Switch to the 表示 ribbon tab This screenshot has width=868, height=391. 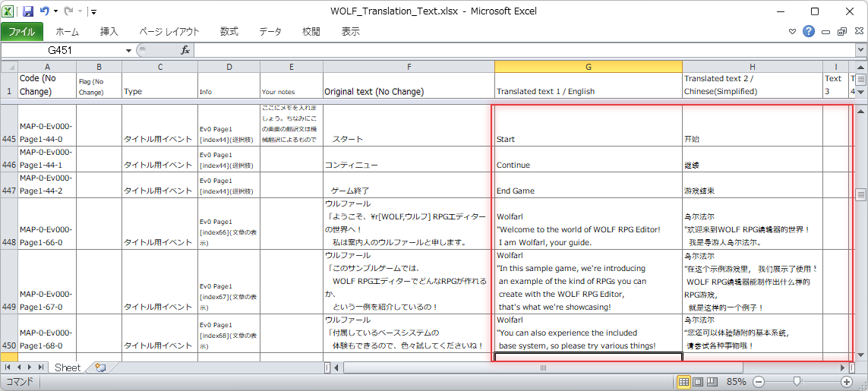click(x=350, y=32)
